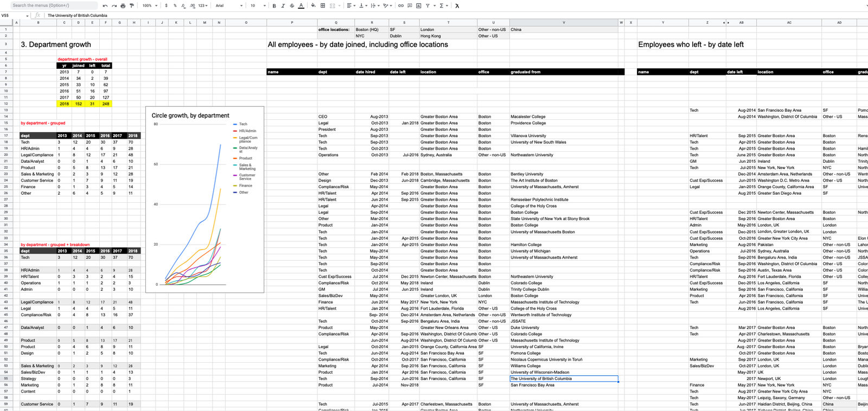Open the Functions sigma icon

[x=441, y=5]
